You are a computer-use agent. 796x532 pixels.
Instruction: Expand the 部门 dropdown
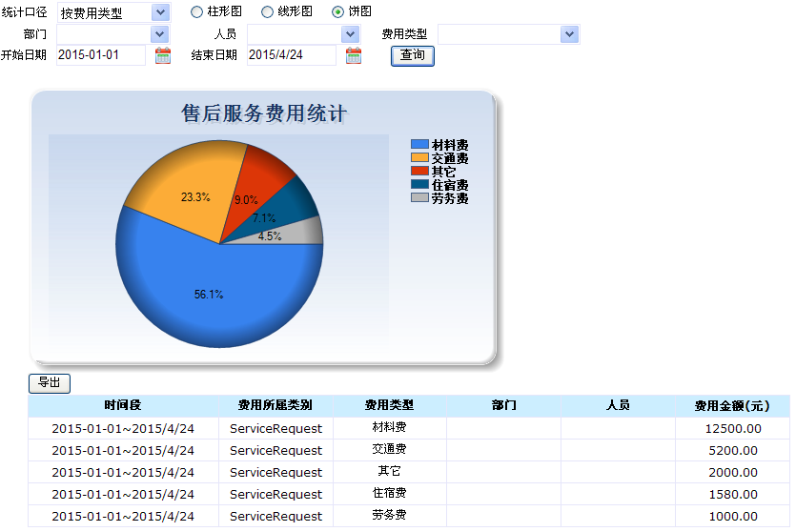[159, 34]
